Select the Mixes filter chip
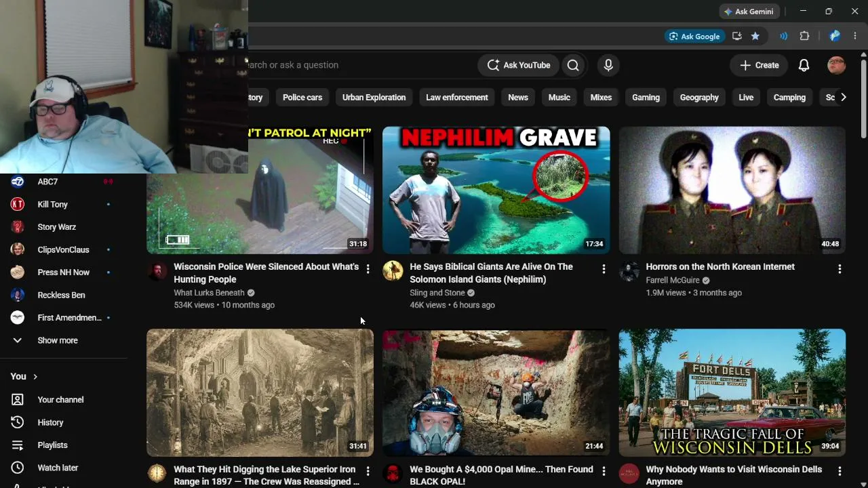868x488 pixels. coord(601,98)
